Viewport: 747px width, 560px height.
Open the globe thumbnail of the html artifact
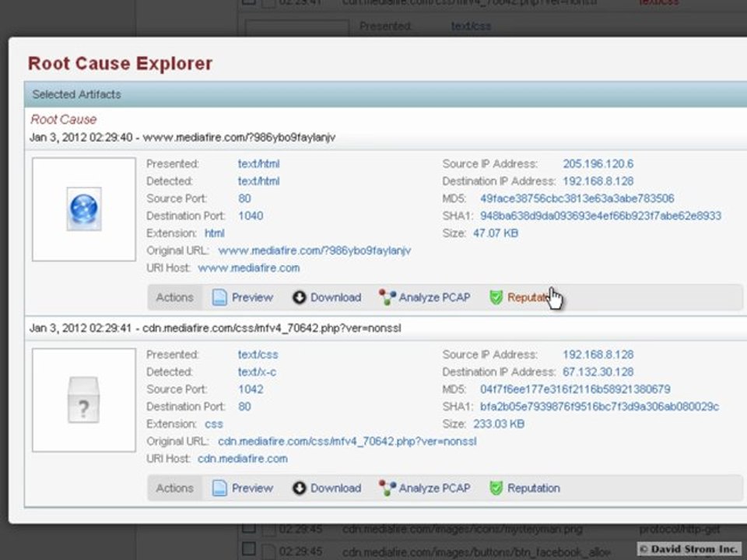tap(84, 209)
